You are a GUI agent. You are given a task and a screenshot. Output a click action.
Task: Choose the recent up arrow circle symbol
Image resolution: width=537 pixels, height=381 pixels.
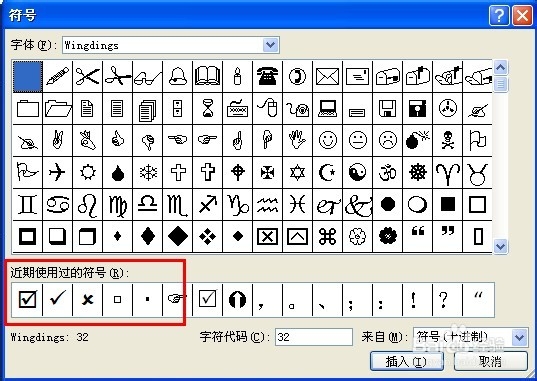coord(237,299)
